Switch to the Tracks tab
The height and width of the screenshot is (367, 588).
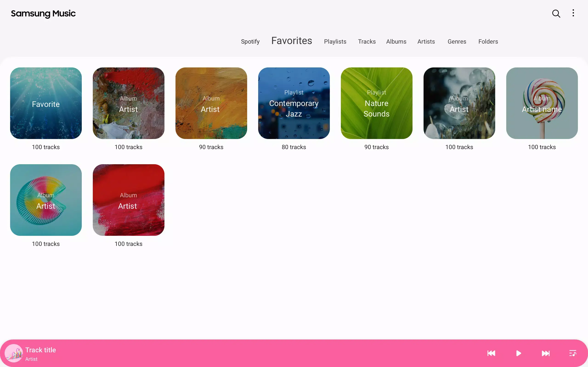(367, 42)
